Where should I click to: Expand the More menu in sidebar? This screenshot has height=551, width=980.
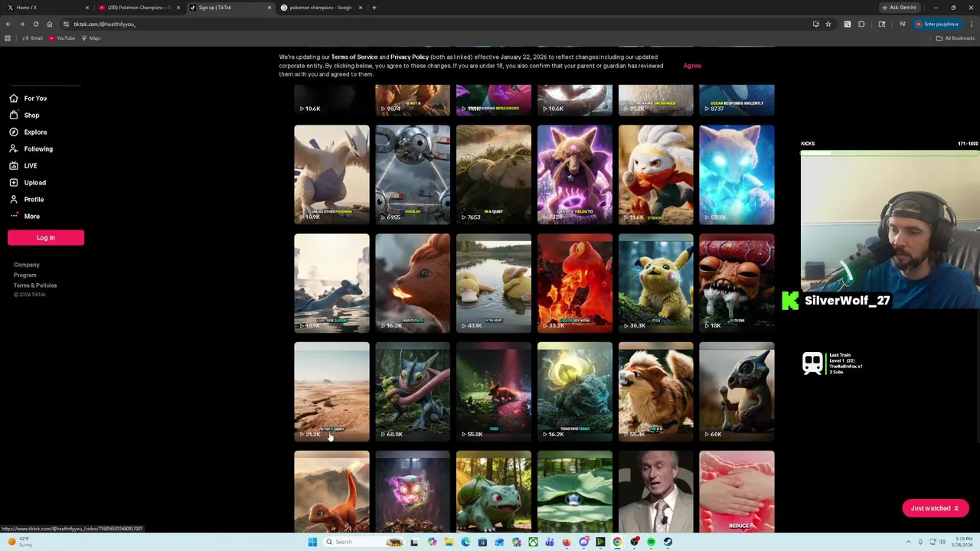coord(24,216)
